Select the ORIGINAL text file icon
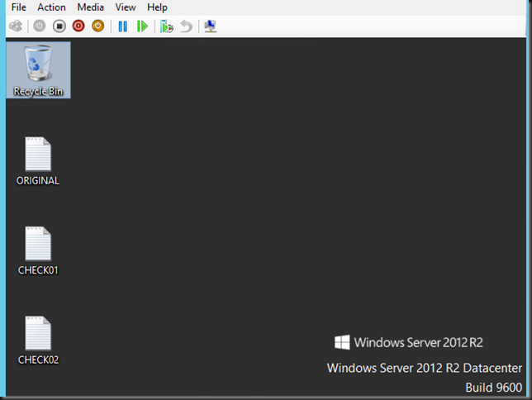 [x=38, y=161]
